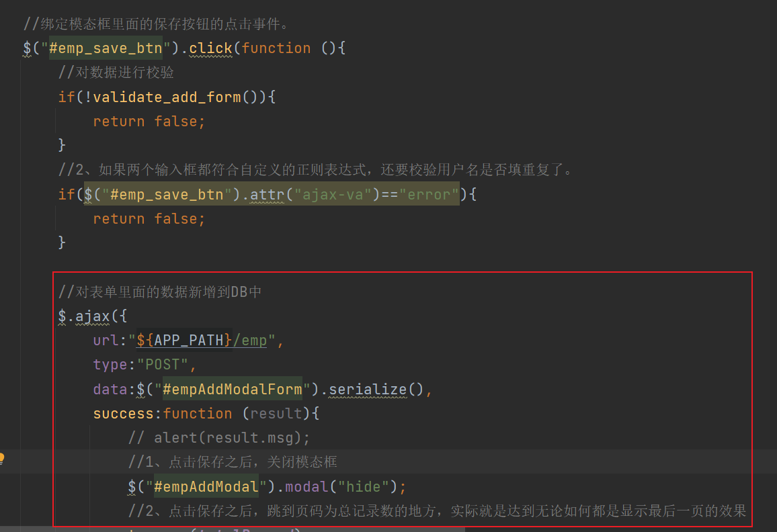Image resolution: width=777 pixels, height=532 pixels.
Task: Click the "#empAddModal" selector before .modal
Action: [x=206, y=486]
